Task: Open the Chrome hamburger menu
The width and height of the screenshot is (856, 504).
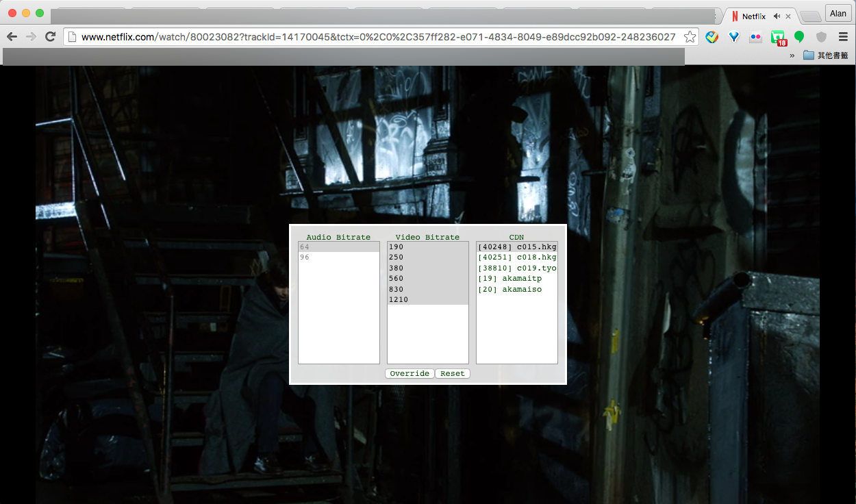Action: 843,37
